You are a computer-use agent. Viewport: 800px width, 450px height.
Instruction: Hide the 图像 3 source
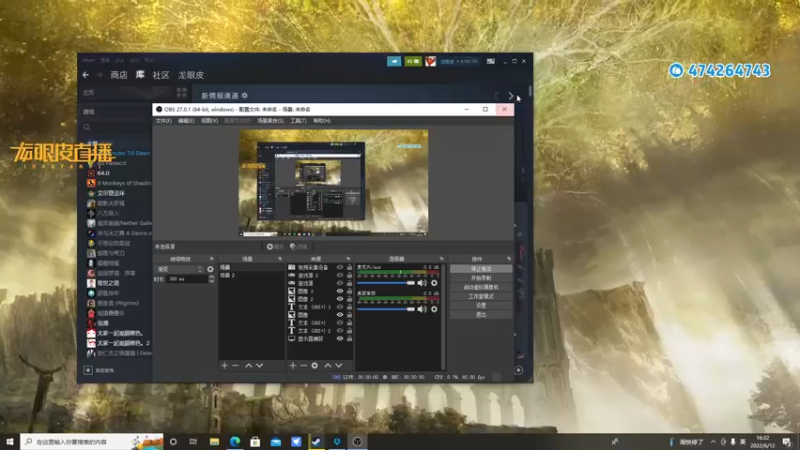tap(340, 291)
